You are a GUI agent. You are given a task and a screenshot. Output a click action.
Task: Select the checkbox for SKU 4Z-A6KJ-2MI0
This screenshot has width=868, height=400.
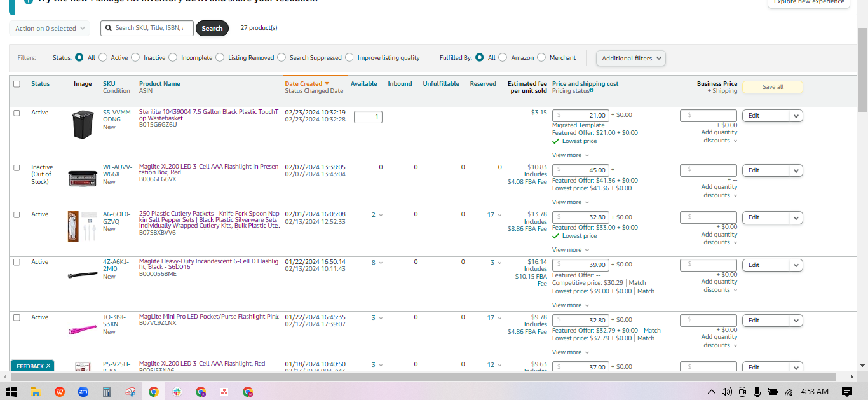[x=17, y=262]
